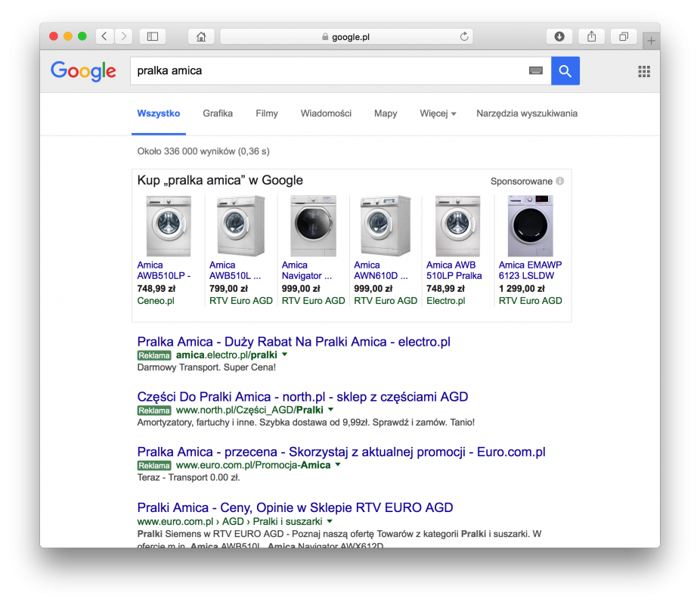This screenshot has height=605, width=700.
Task: Click the Share icon in Safari toolbar
Action: (x=590, y=36)
